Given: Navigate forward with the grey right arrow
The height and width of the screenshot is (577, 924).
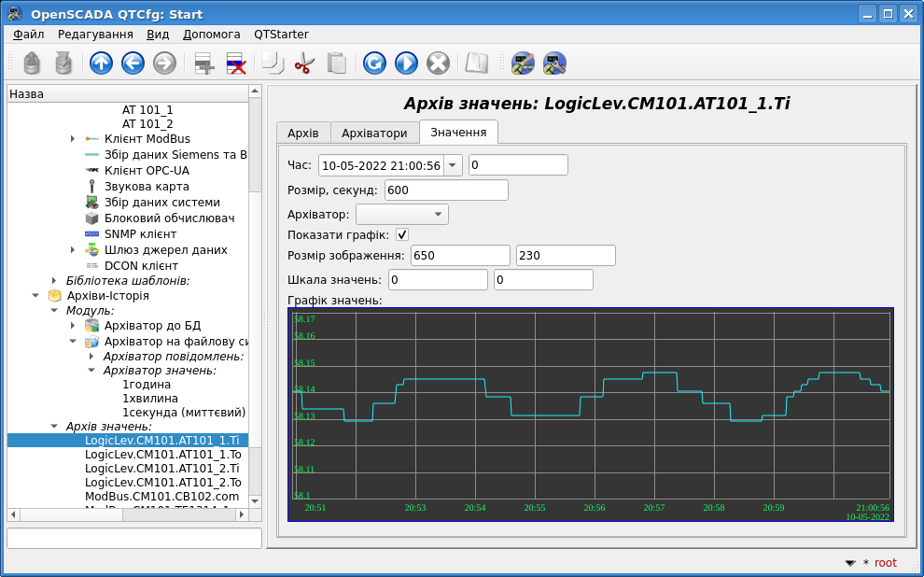Looking at the screenshot, I should tap(165, 63).
